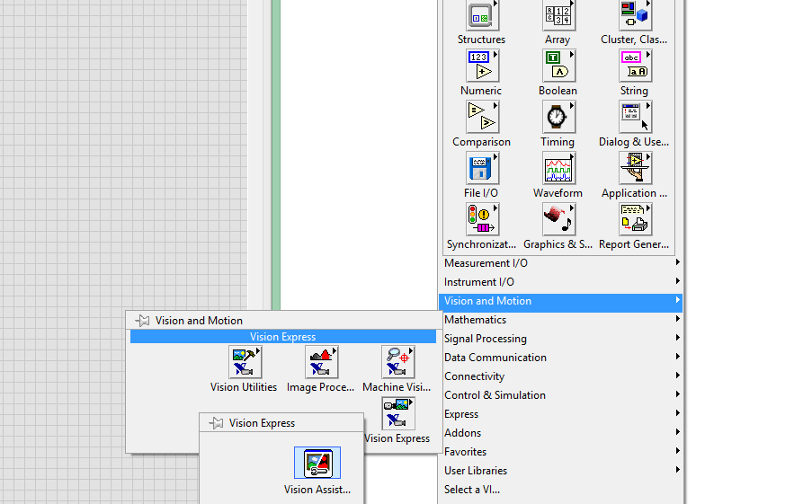Open the Image Processing subpalette icon
Viewport: 812px width, 504px height.
coord(322,362)
